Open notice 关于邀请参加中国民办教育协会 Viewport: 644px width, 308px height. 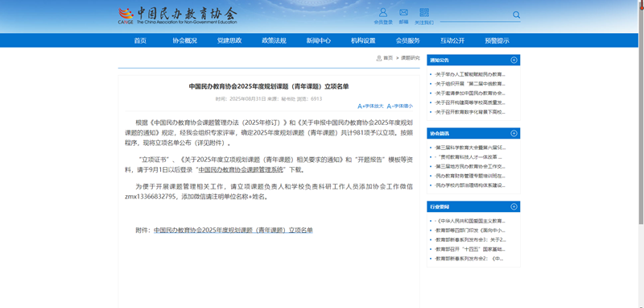coord(470,94)
